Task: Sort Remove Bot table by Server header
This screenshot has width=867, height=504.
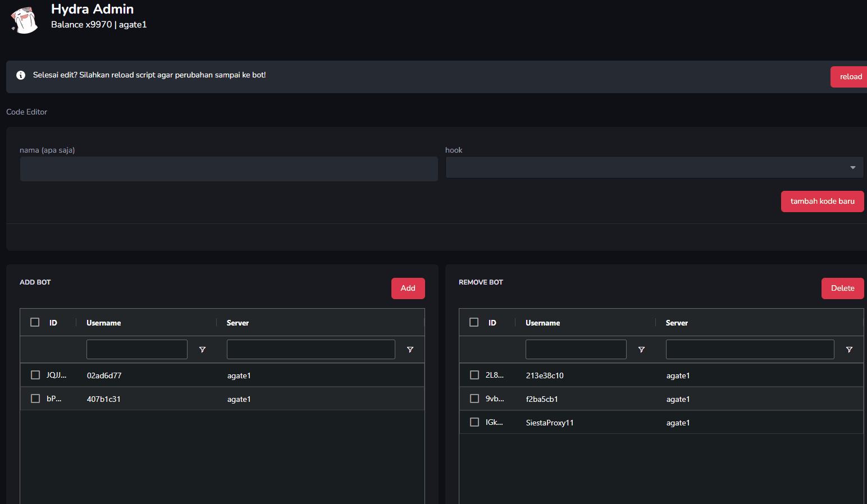Action: (677, 323)
